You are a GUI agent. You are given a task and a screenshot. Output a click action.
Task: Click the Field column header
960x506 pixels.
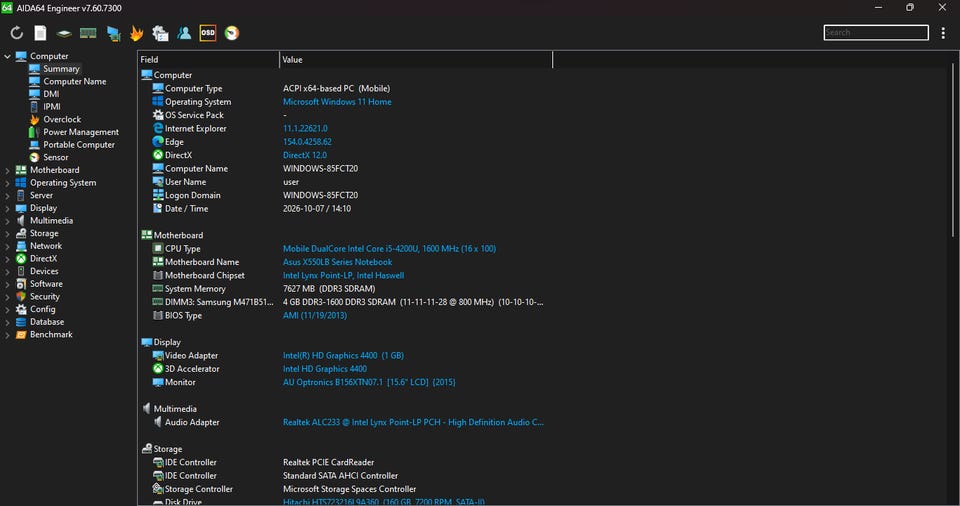208,59
